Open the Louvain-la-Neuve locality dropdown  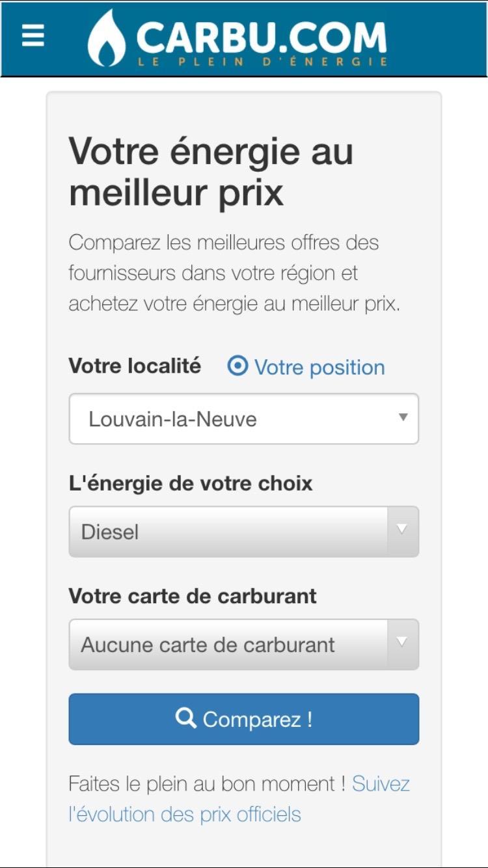[244, 418]
